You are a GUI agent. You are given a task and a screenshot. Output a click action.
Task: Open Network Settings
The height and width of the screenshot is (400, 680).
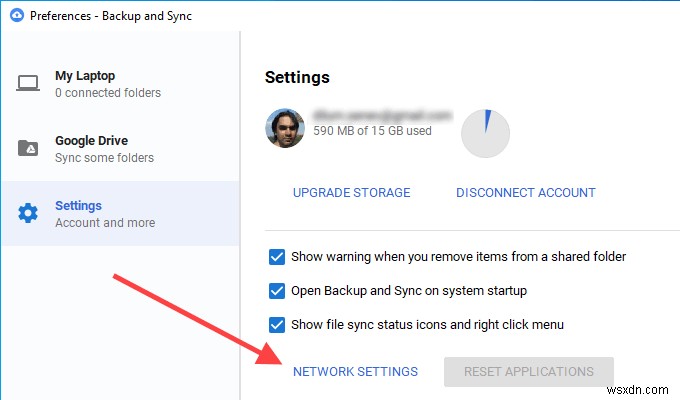coord(355,372)
